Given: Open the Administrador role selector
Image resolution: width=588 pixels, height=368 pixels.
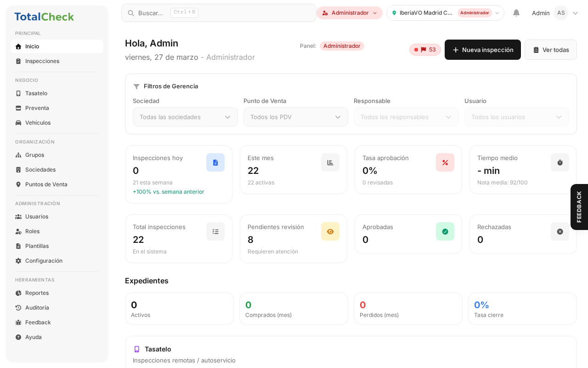Looking at the screenshot, I should click(350, 13).
